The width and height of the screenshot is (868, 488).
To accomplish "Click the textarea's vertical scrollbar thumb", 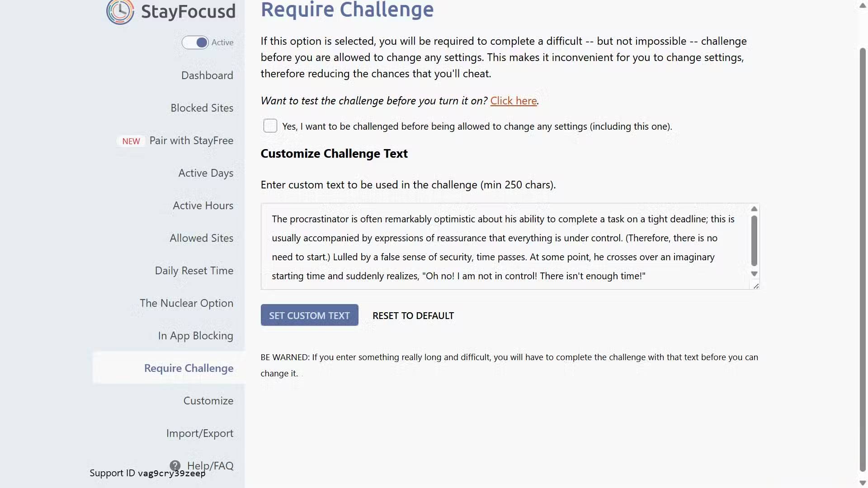I will [754, 241].
